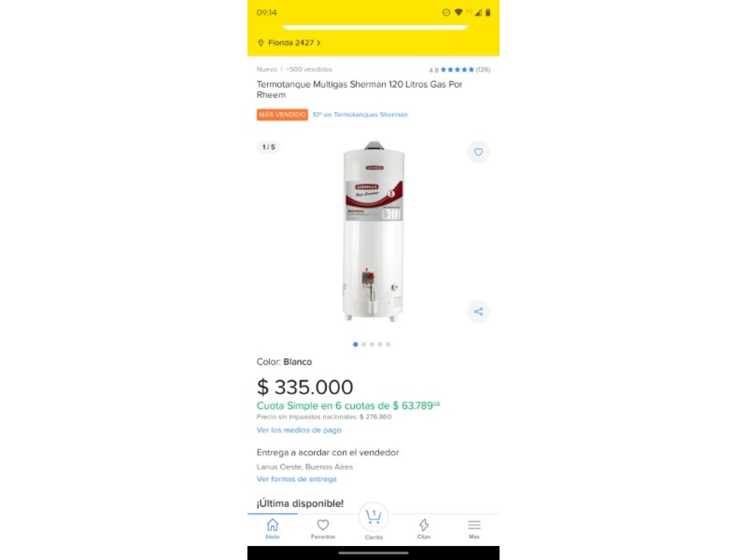
Task: Tap the MÁS VENDIDO badge
Action: click(282, 115)
